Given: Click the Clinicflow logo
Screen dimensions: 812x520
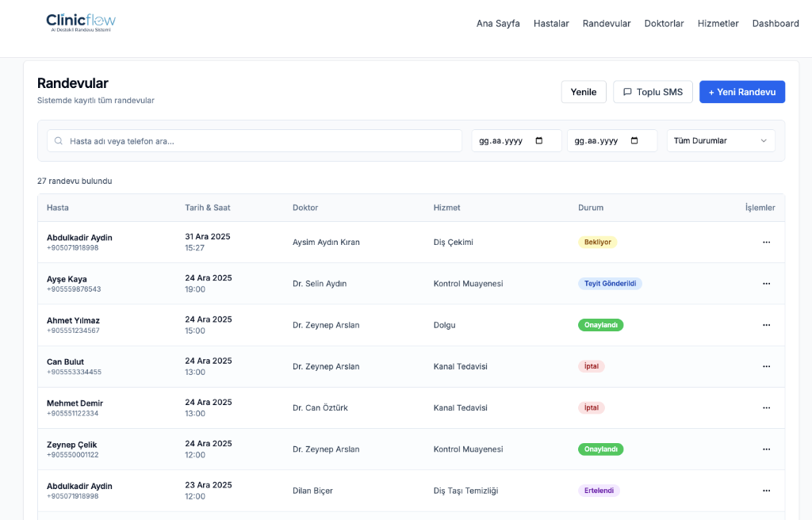Looking at the screenshot, I should click(x=81, y=23).
